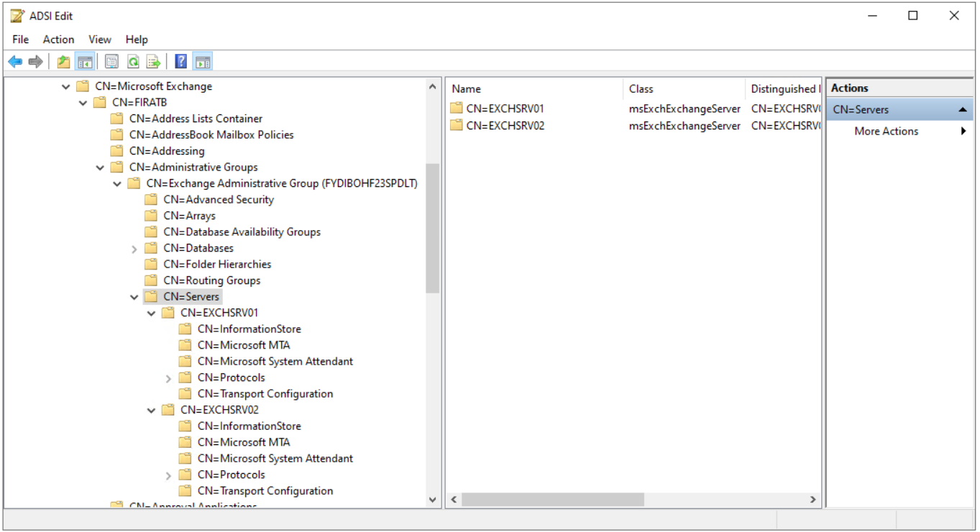This screenshot has height=532, width=980.
Task: Click folder icon beside CN=Address Lists Container
Action: tap(116, 119)
